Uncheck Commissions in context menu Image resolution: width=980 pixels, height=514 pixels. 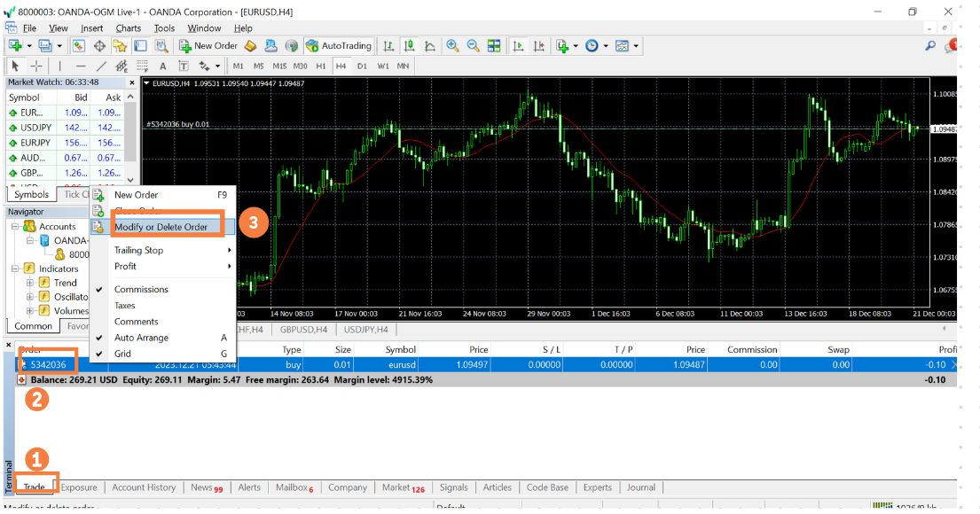point(141,290)
